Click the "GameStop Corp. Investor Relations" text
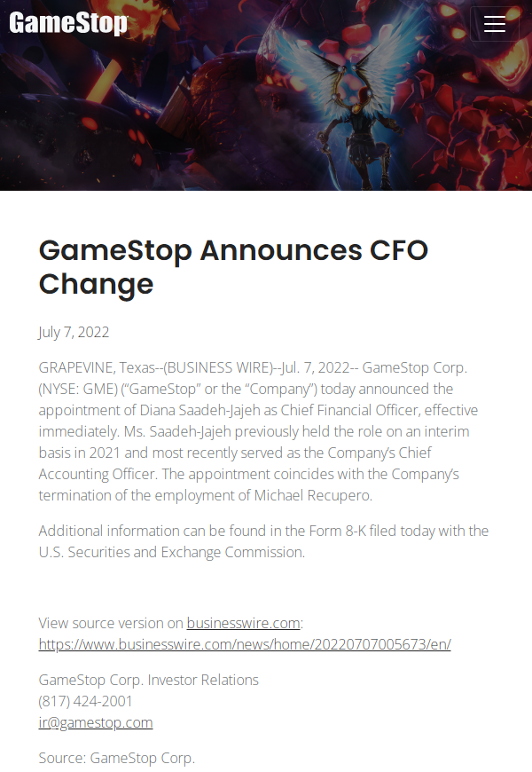This screenshot has height=772, width=532. (x=149, y=680)
